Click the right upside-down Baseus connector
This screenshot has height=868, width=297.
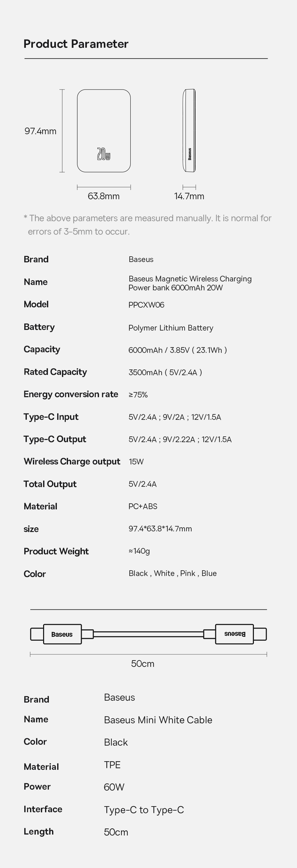tap(235, 634)
